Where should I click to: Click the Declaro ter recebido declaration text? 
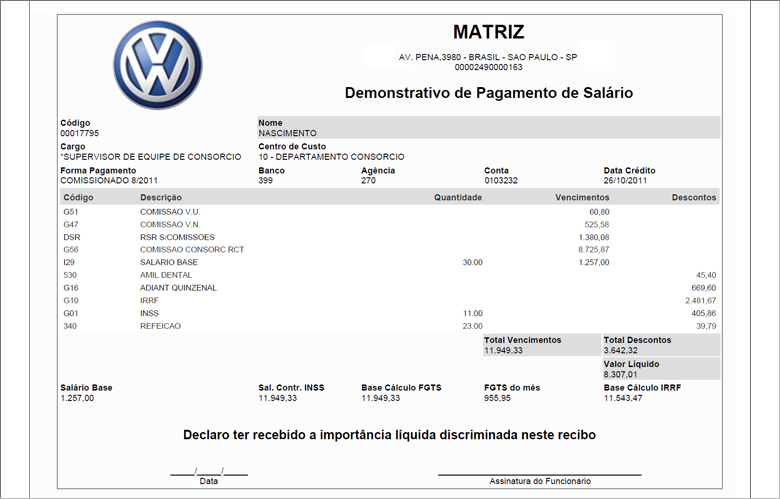(390, 435)
